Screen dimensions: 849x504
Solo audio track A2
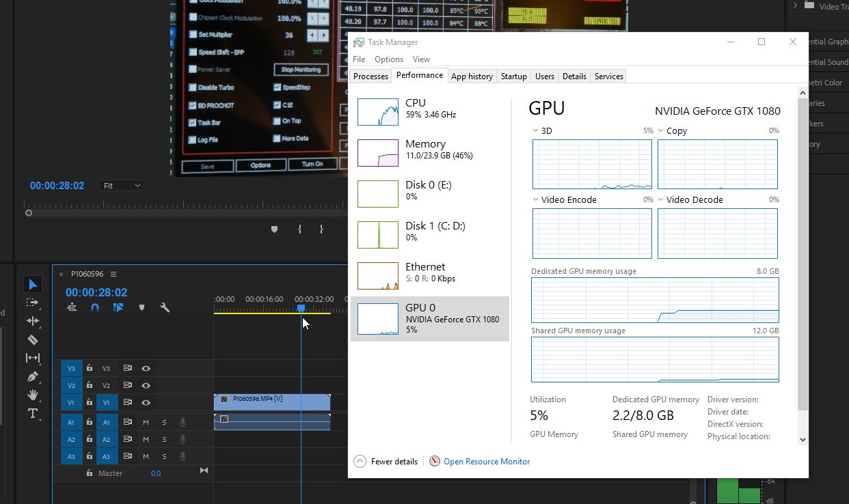(x=164, y=439)
